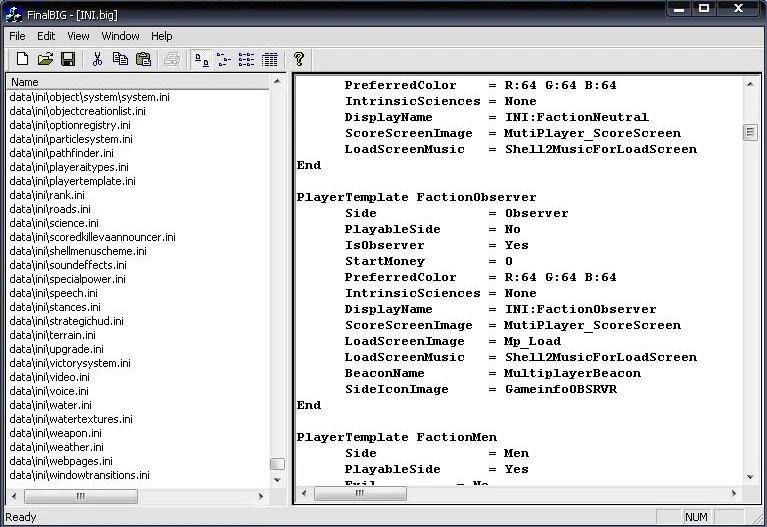Open the About question mark icon
This screenshot has height=527, width=767.
pos(298,60)
